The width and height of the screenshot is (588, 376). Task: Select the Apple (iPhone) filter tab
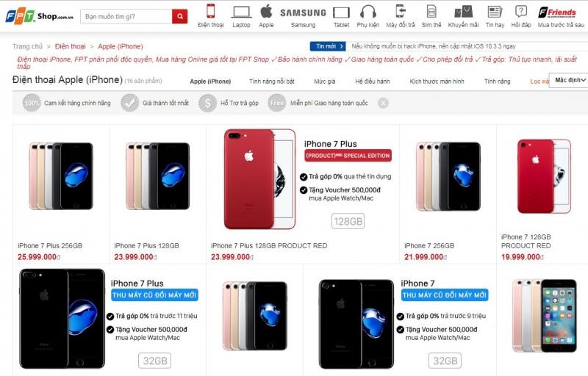(210, 82)
